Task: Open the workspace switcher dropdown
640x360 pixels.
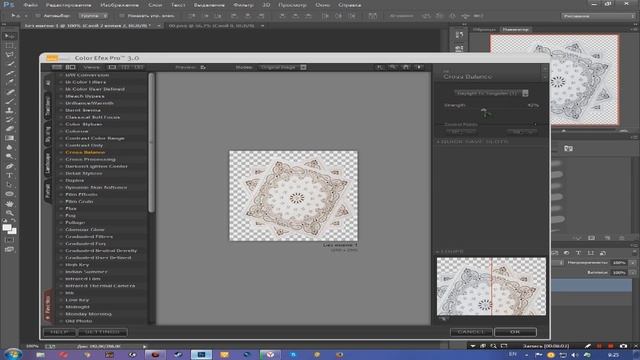Action: (598, 16)
